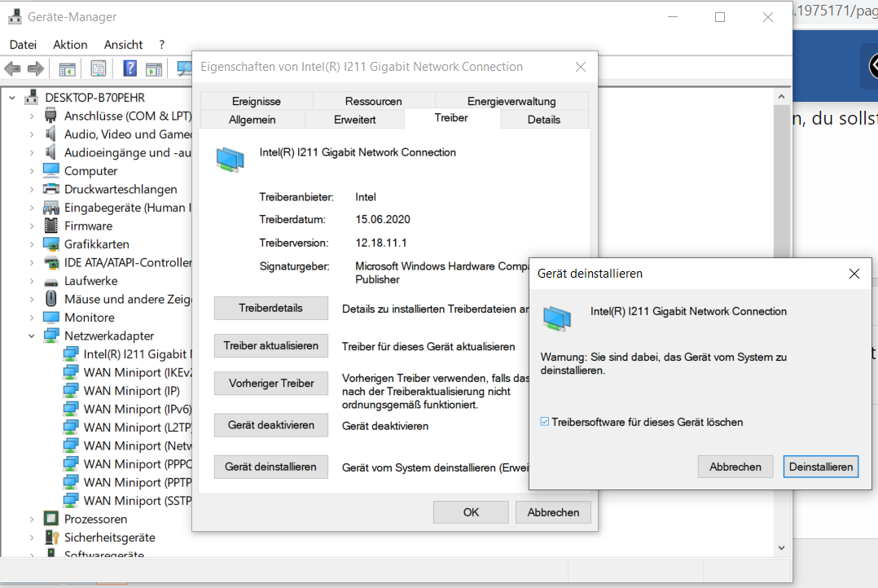Click the Druckwarteschlangen printer icon
Image resolution: width=878 pixels, height=588 pixels.
coord(51,189)
